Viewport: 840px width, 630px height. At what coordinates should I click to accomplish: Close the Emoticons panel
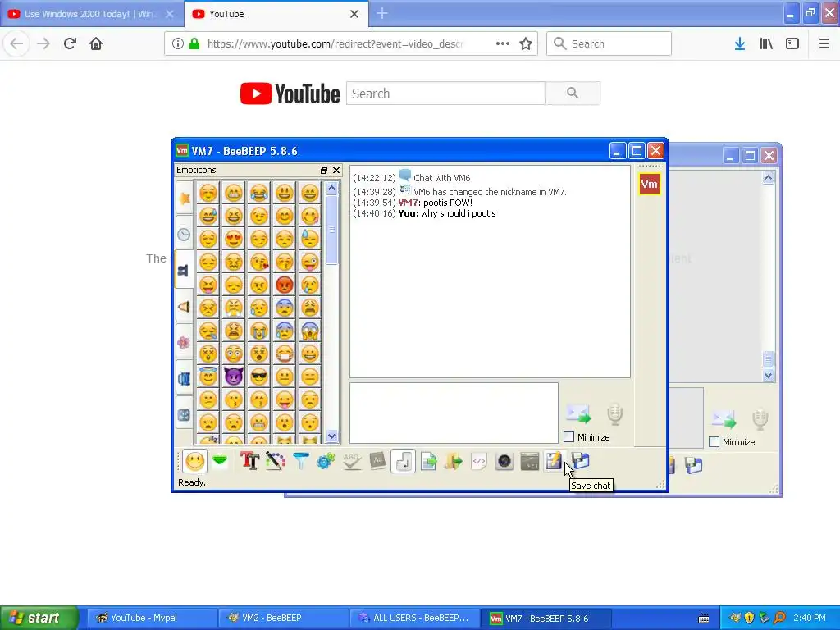[336, 170]
